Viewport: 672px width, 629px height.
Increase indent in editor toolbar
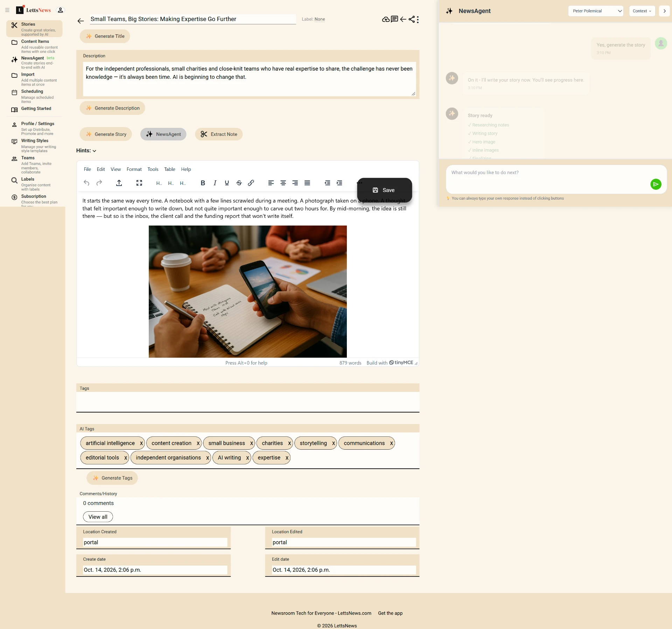point(339,183)
